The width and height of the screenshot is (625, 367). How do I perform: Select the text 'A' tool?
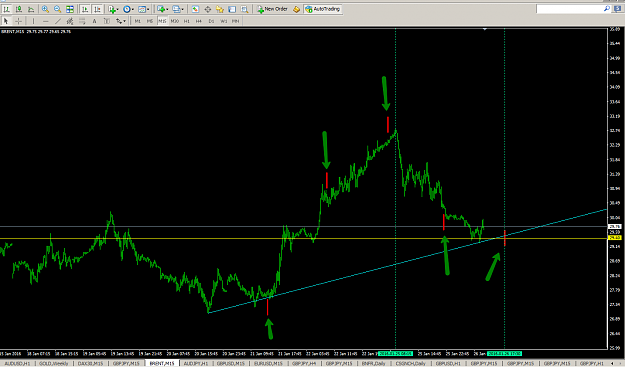click(94, 21)
